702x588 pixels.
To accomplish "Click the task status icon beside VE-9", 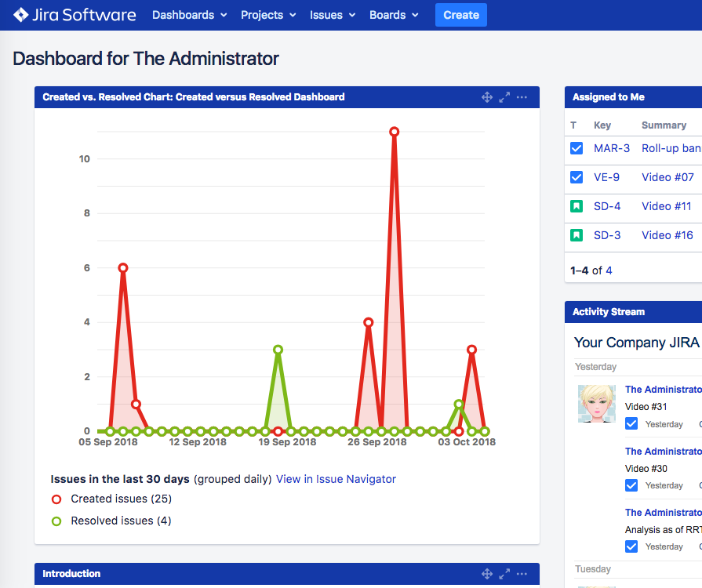I will click(577, 177).
